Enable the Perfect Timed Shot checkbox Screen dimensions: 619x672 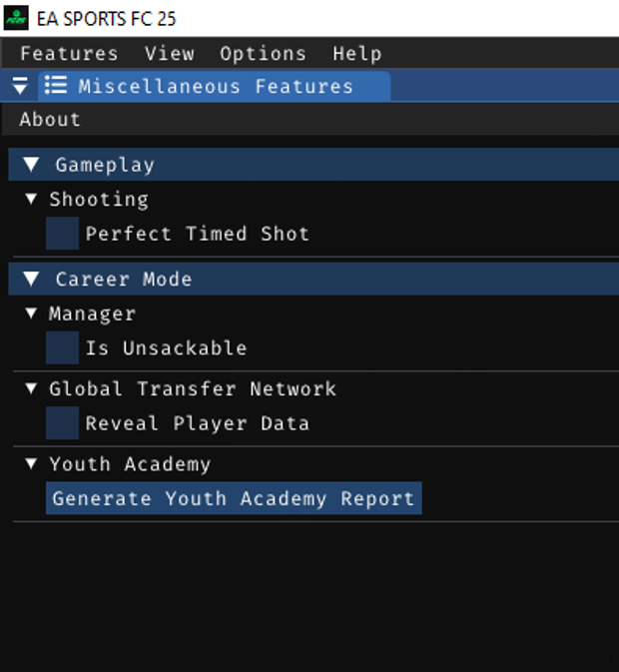[62, 234]
